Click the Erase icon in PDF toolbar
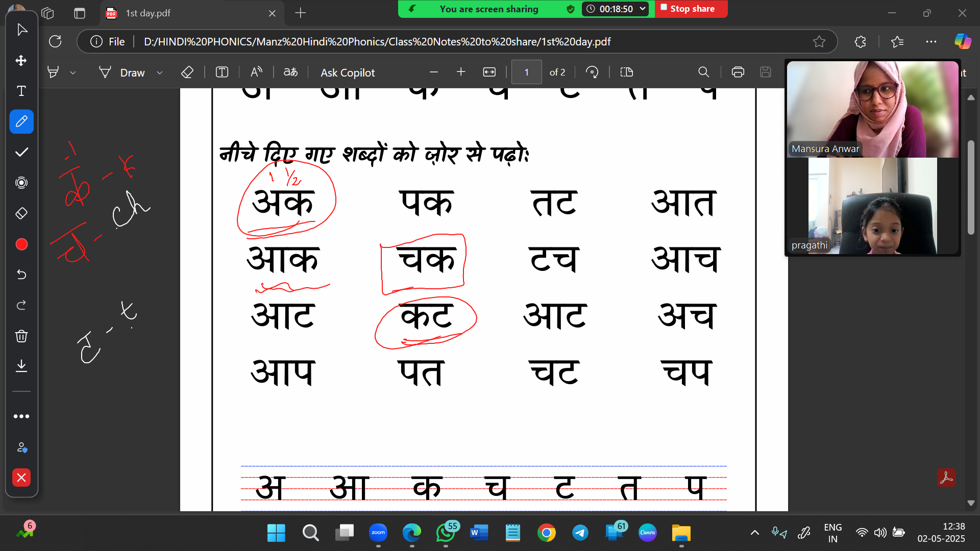Screen dimensions: 980x551 pyautogui.click(x=187, y=72)
